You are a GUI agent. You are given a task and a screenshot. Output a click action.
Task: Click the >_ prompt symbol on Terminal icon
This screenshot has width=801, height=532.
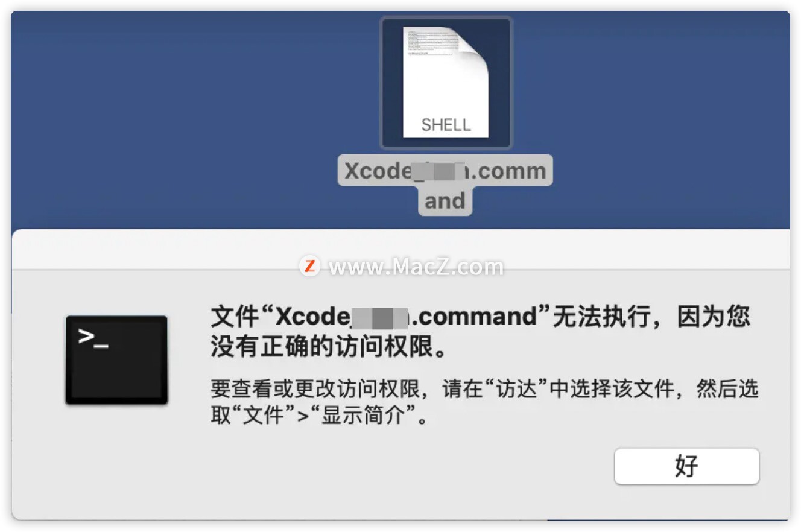[x=93, y=338]
